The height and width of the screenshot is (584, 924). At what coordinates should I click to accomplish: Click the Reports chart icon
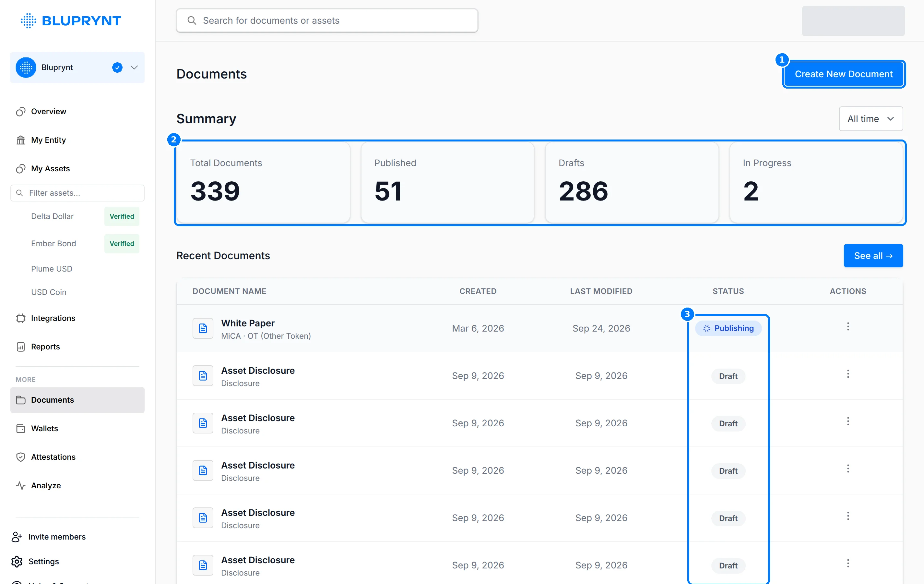(x=21, y=347)
